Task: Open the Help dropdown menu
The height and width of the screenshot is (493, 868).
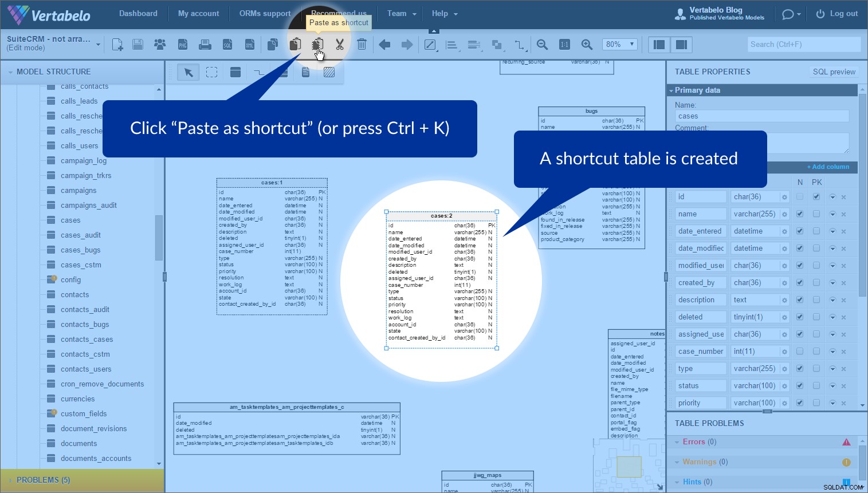Action: [x=445, y=13]
